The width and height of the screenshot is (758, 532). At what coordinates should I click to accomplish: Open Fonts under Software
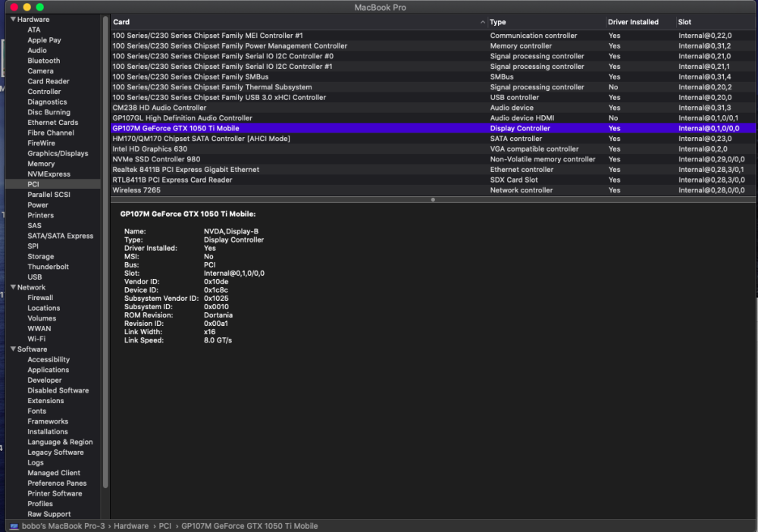tap(36, 411)
